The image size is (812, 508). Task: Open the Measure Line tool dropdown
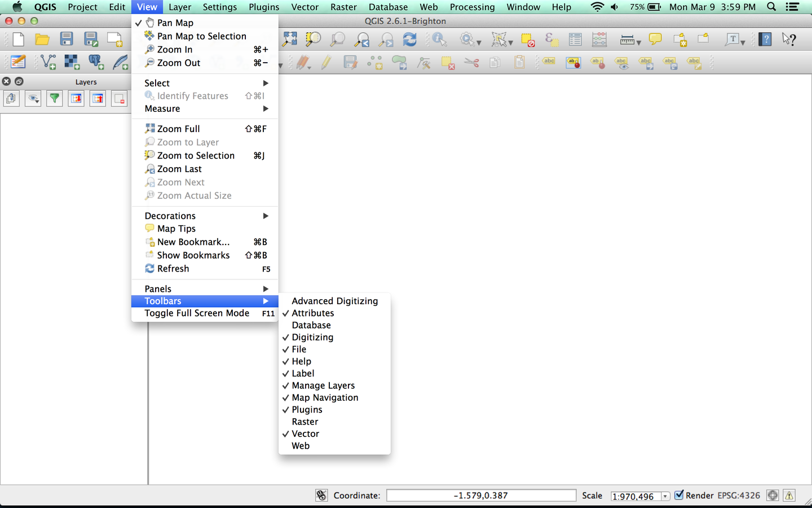click(639, 42)
